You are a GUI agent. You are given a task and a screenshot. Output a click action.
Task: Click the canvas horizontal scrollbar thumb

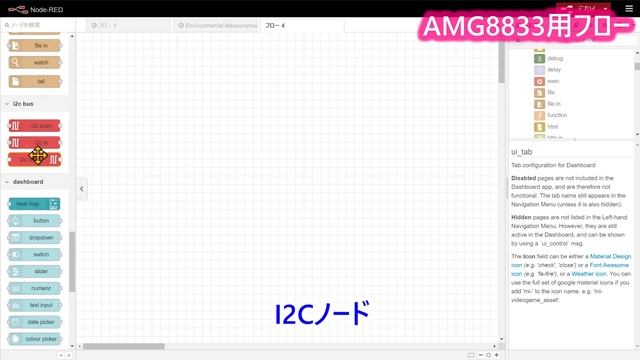[x=124, y=347]
